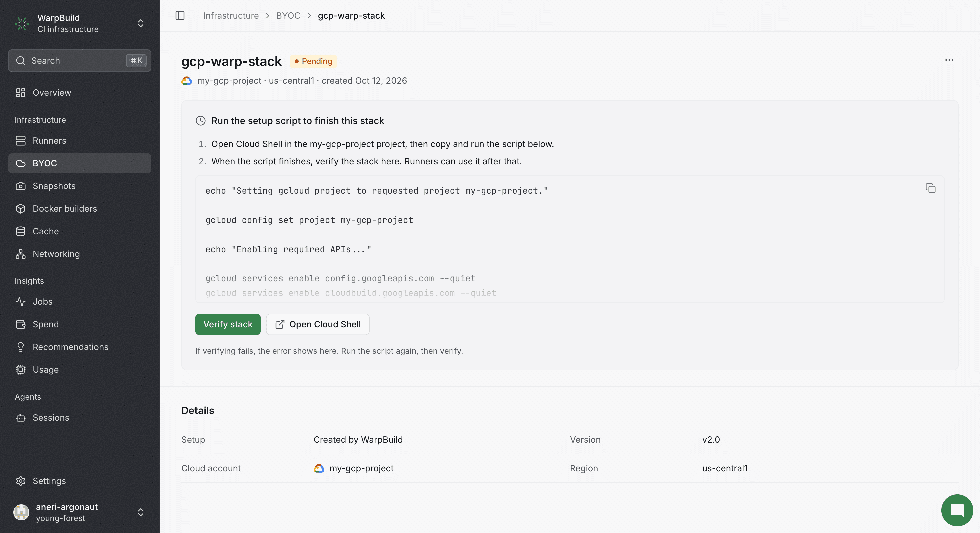980x533 pixels.
Task: Open agent Sessions
Action: (80, 417)
